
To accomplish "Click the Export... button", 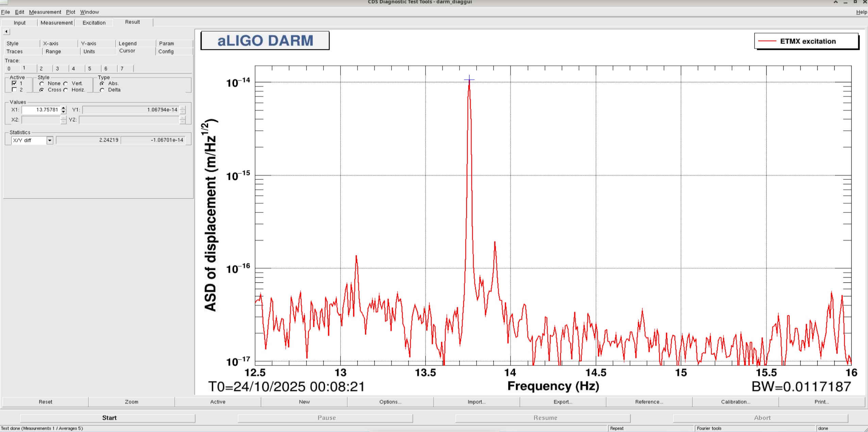I will [563, 402].
